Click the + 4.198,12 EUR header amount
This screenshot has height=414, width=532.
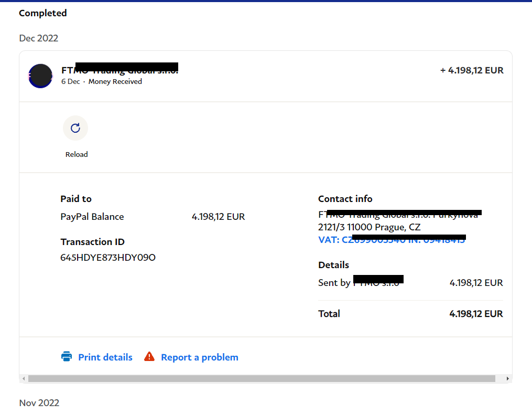[x=472, y=70]
